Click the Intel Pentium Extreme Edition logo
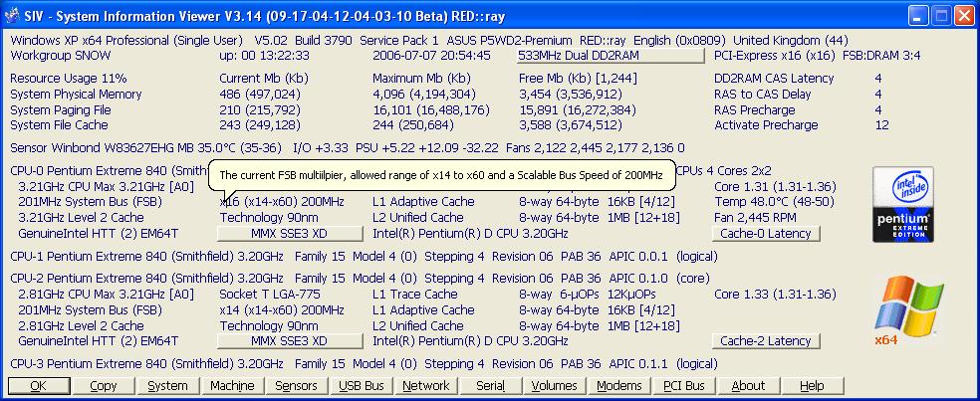The width and height of the screenshot is (980, 401). (x=903, y=204)
